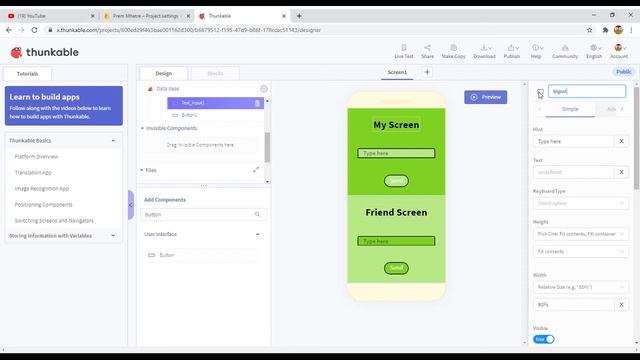
Task: Click the properties panel scrollbar
Action: 636,138
